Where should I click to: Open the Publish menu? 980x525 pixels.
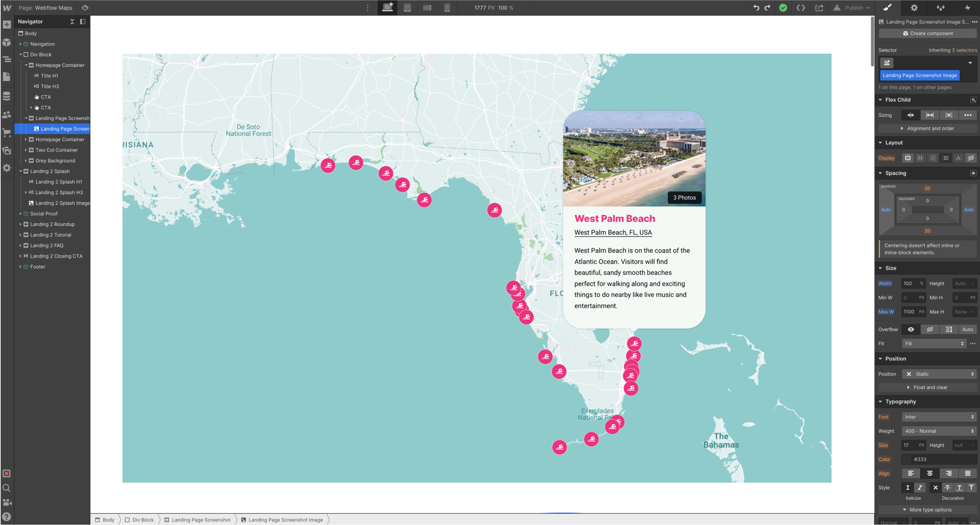tap(852, 7)
